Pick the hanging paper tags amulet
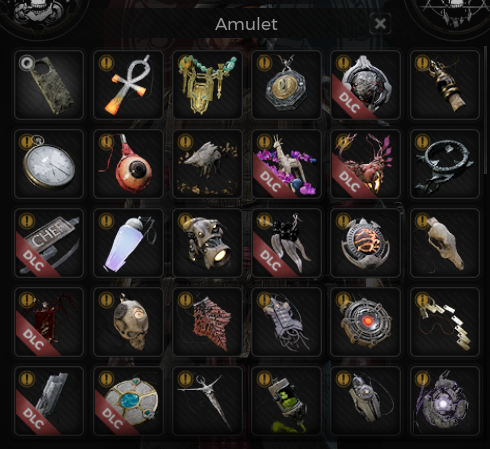Viewport: 490px width, 449px height. tap(445, 322)
